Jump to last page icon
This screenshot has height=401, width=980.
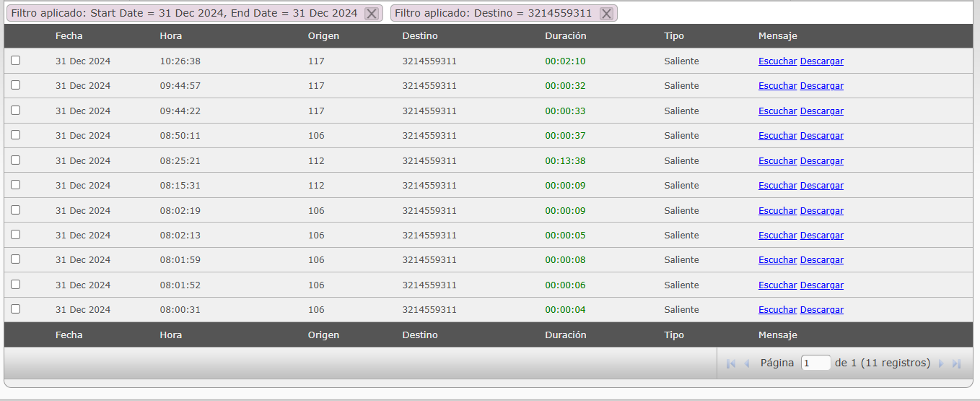[957, 363]
